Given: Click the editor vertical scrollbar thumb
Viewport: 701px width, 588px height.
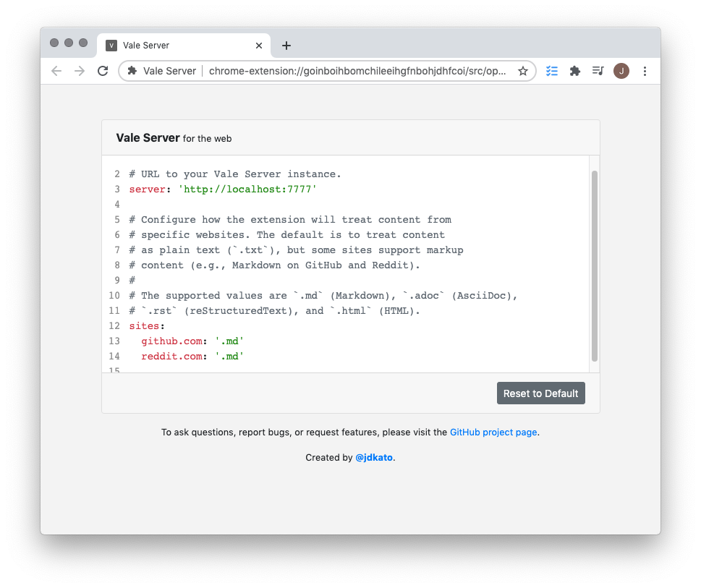Looking at the screenshot, I should (594, 266).
